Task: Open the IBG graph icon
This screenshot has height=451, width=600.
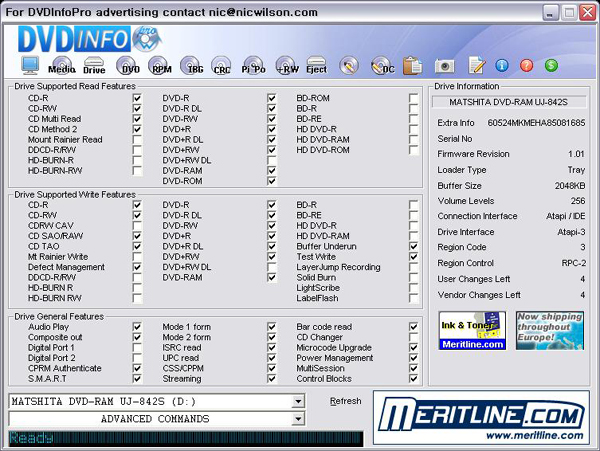Action: click(191, 65)
